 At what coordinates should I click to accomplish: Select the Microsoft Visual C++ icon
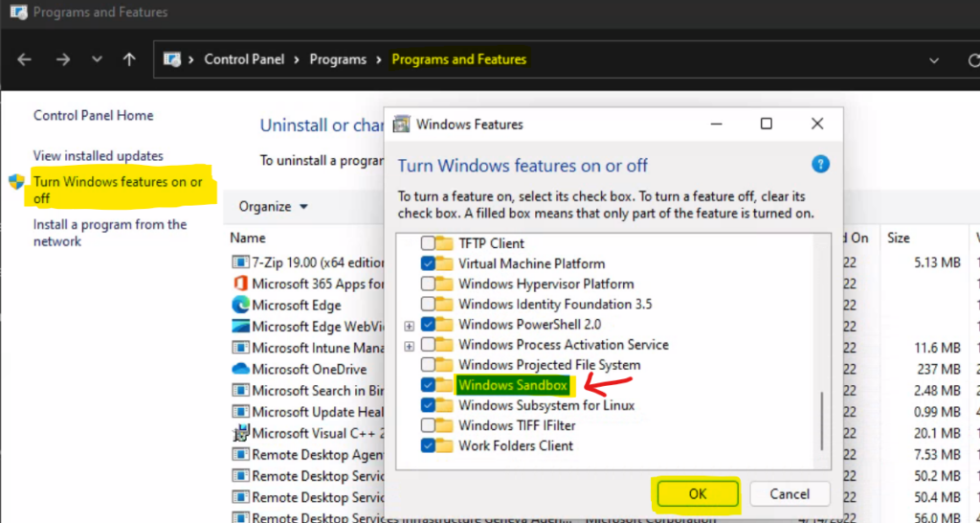240,433
